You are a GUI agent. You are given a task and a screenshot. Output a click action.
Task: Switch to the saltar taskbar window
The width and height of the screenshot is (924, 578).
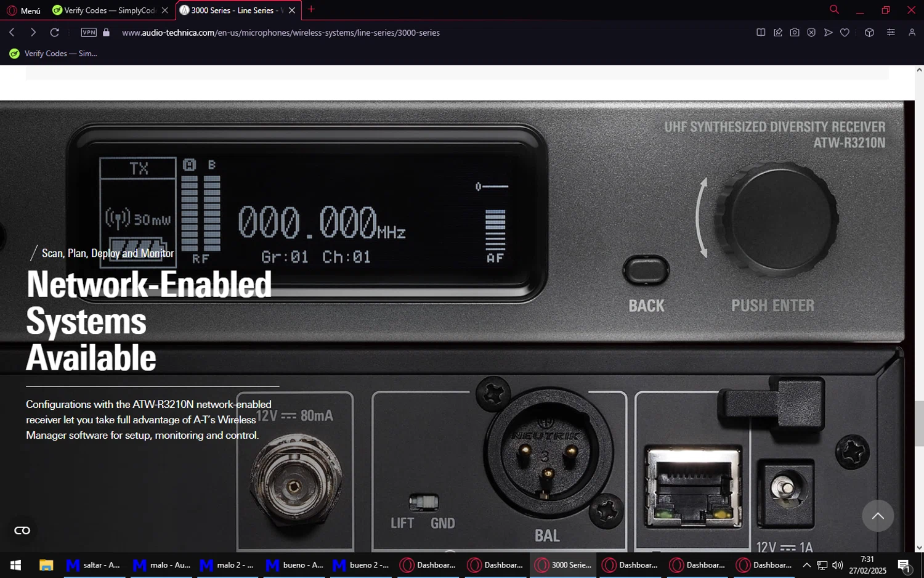[93, 565]
